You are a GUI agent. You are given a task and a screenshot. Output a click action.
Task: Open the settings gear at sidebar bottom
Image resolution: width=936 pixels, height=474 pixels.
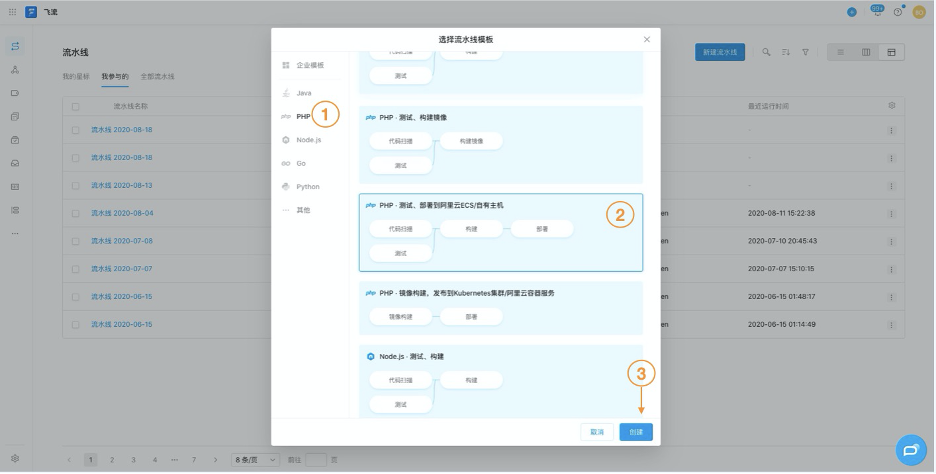coord(15,458)
